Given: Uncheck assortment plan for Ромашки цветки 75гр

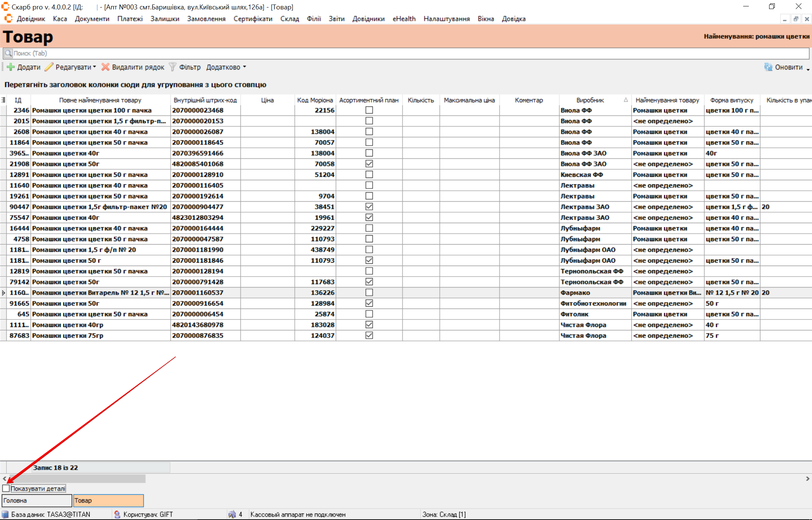Looking at the screenshot, I should [369, 335].
